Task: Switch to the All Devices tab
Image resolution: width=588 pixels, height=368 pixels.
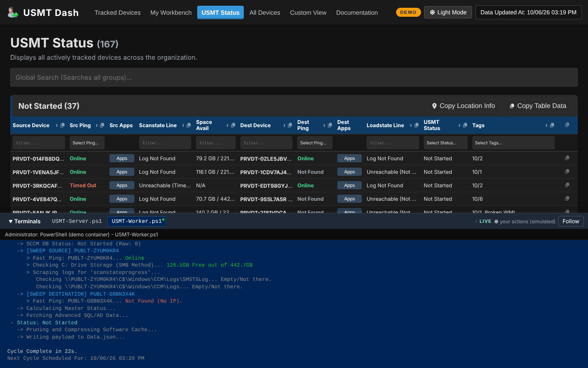Action: (265, 13)
